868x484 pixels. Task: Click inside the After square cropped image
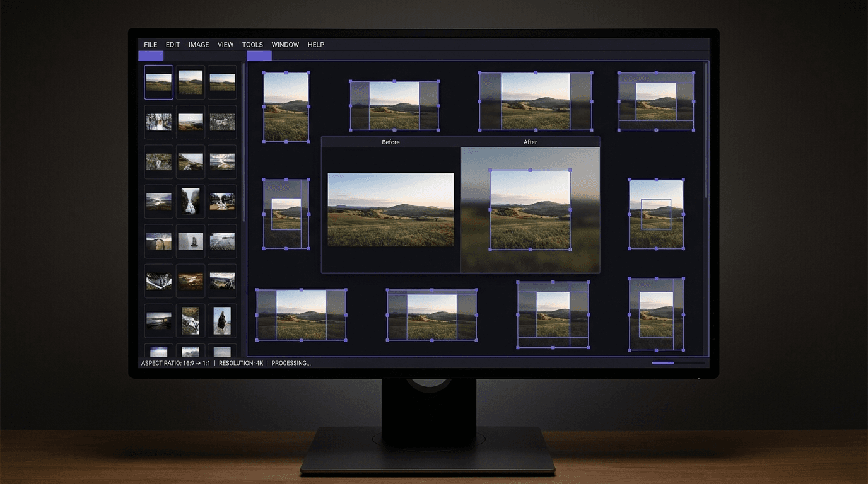coord(530,210)
